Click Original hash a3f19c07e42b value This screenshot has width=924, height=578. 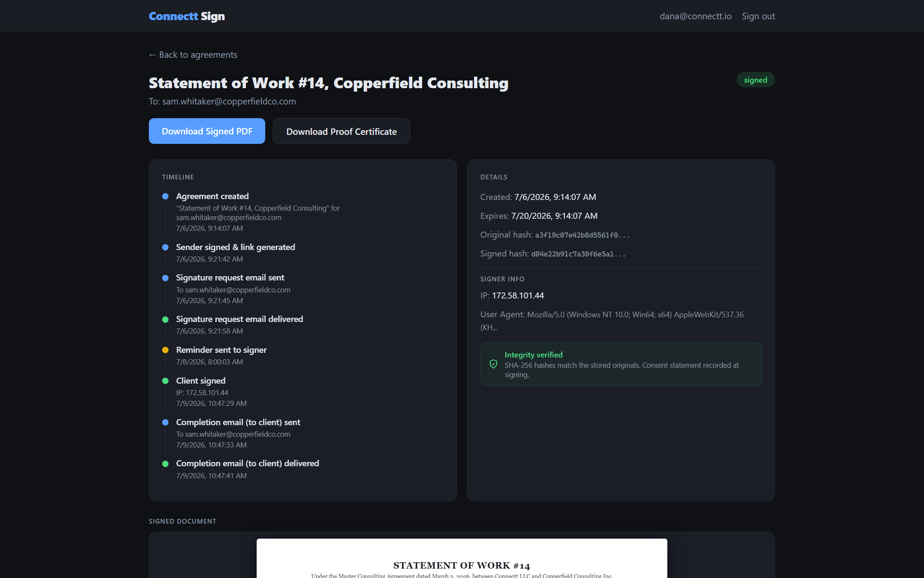tap(582, 235)
